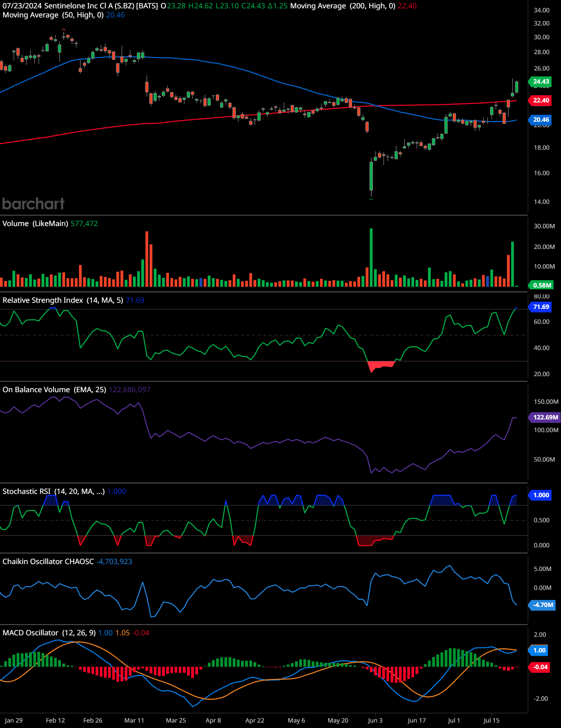This screenshot has height=728, width=561.
Task: Select the MACD Oscillator (12, 26, 9) label
Action: (x=49, y=633)
